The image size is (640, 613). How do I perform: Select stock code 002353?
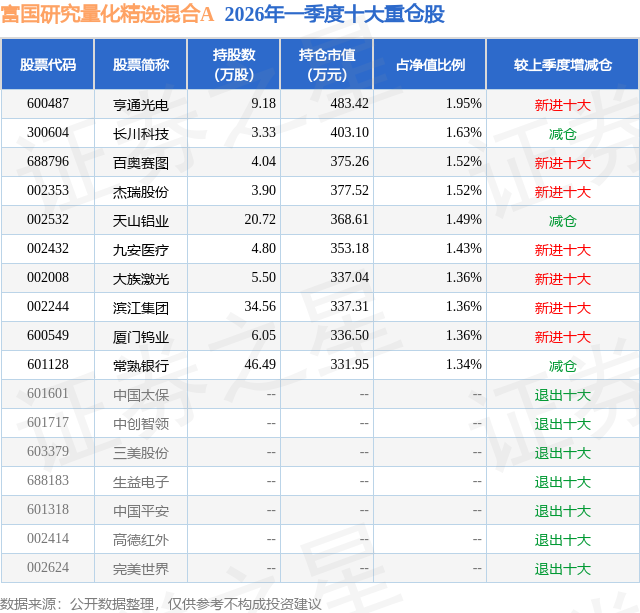point(48,190)
